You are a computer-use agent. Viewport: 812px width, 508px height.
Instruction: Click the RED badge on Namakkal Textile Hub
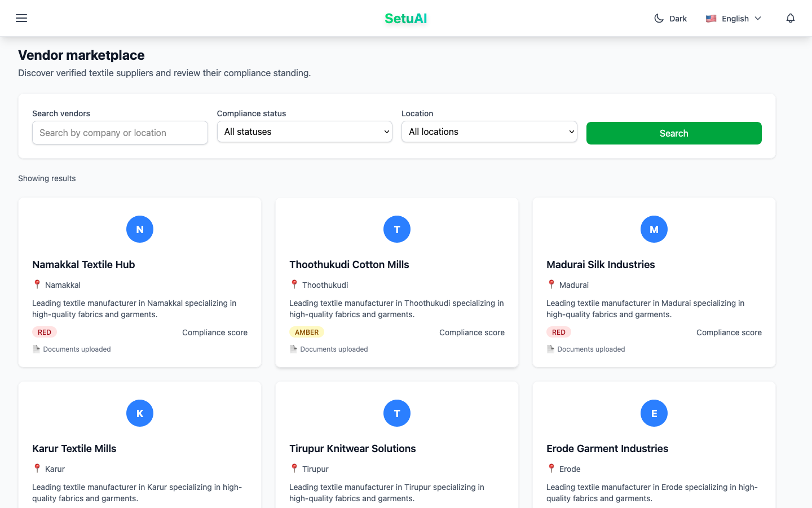(45, 332)
